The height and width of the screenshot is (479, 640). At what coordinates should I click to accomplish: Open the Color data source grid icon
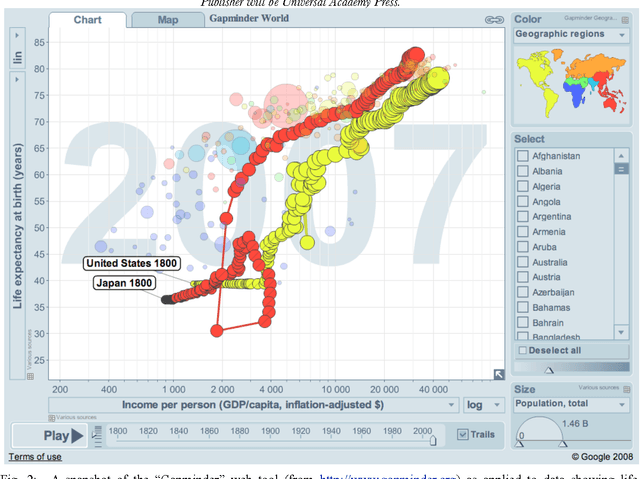(x=626, y=19)
